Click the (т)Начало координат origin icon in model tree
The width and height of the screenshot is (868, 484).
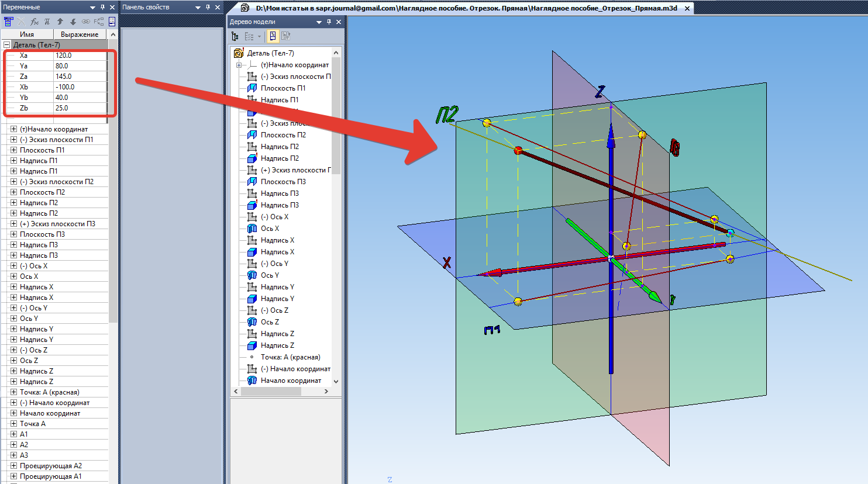(252, 65)
